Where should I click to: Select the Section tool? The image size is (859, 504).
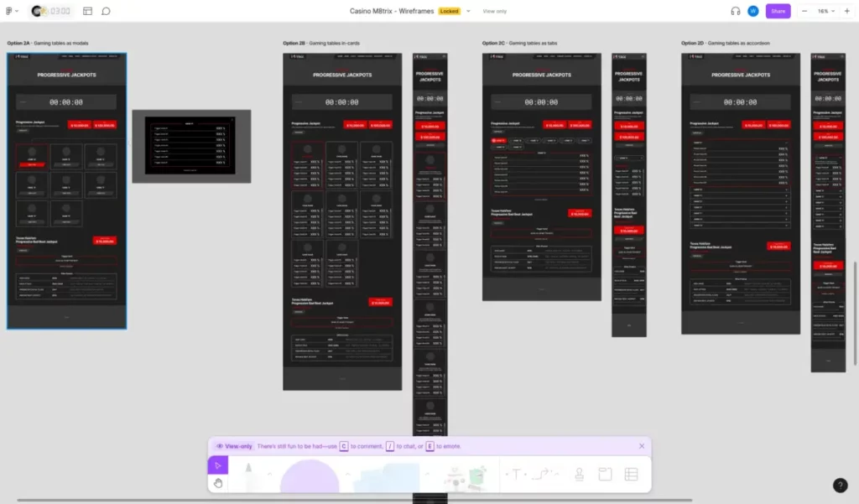(605, 475)
